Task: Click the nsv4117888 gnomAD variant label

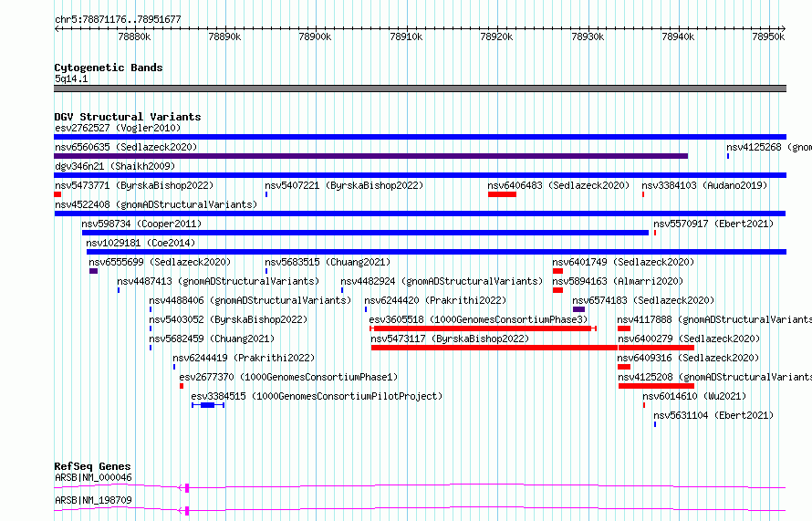Action: (714, 319)
